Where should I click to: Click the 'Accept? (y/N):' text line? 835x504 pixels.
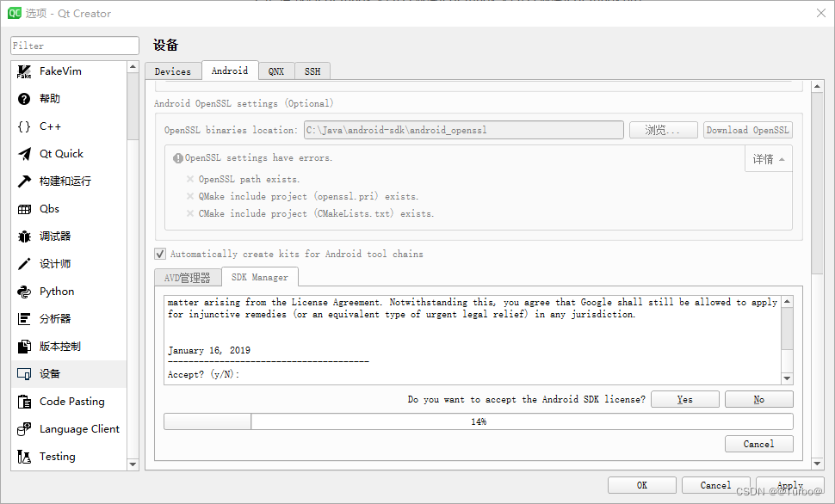pos(203,374)
